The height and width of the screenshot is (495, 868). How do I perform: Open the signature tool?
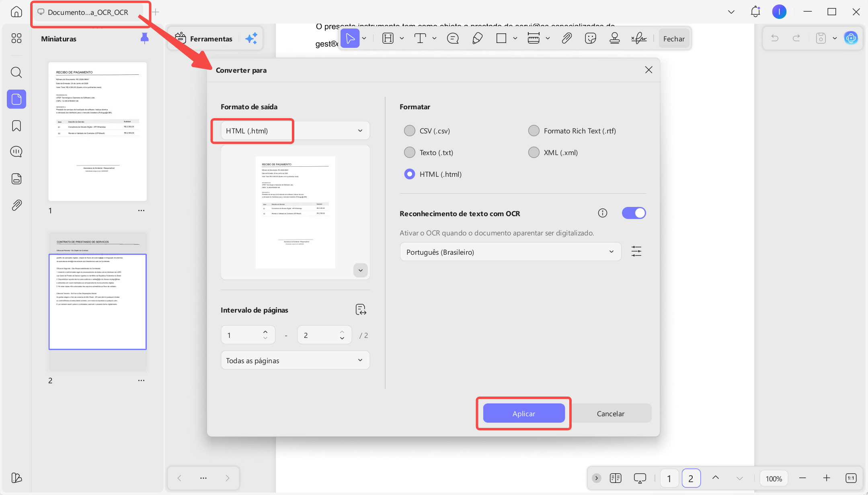pos(639,39)
